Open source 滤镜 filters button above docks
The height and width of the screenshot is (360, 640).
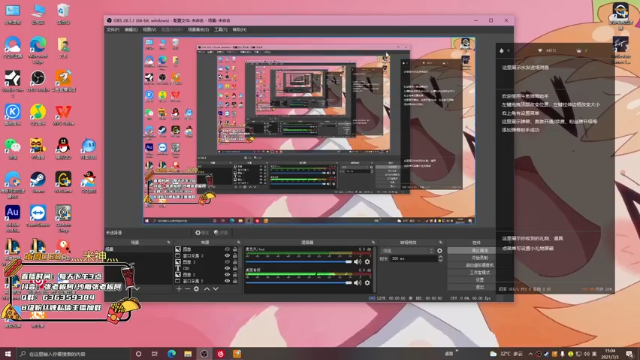pyautogui.click(x=221, y=233)
